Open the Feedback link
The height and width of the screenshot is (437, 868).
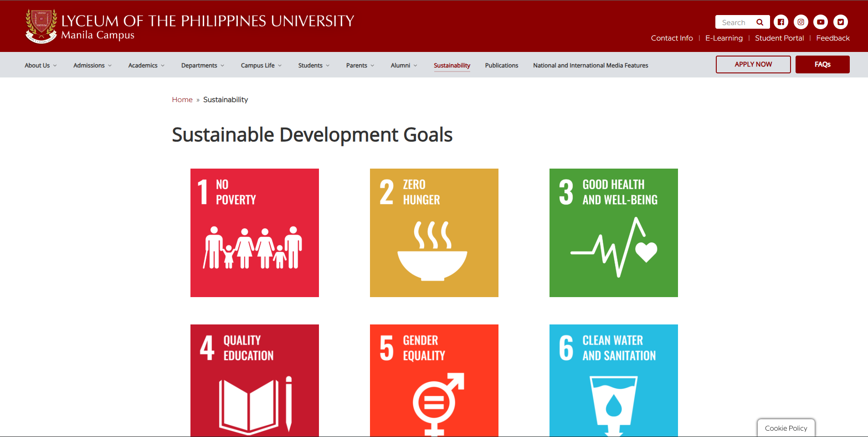point(833,38)
